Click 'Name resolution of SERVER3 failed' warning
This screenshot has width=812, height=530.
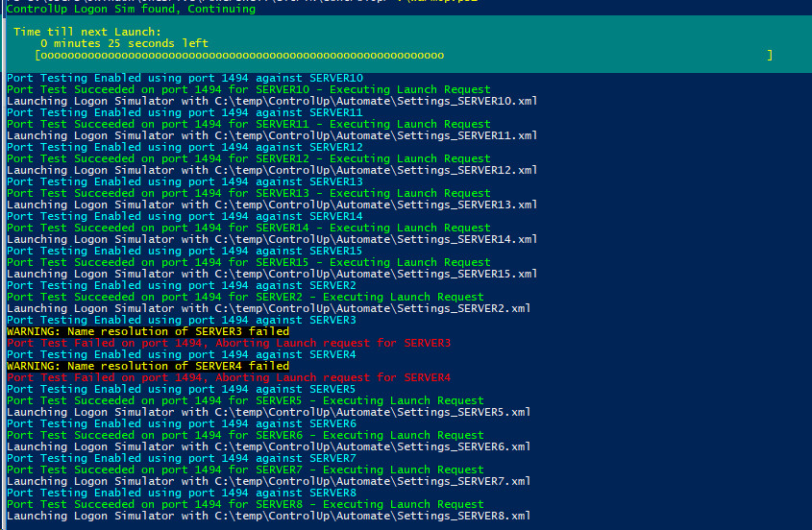click(148, 332)
